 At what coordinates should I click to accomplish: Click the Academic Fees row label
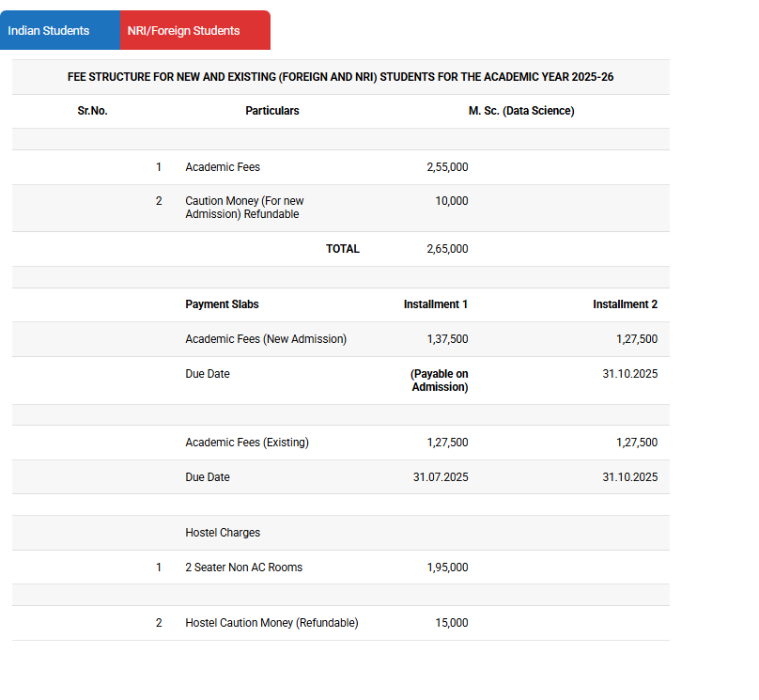click(223, 167)
